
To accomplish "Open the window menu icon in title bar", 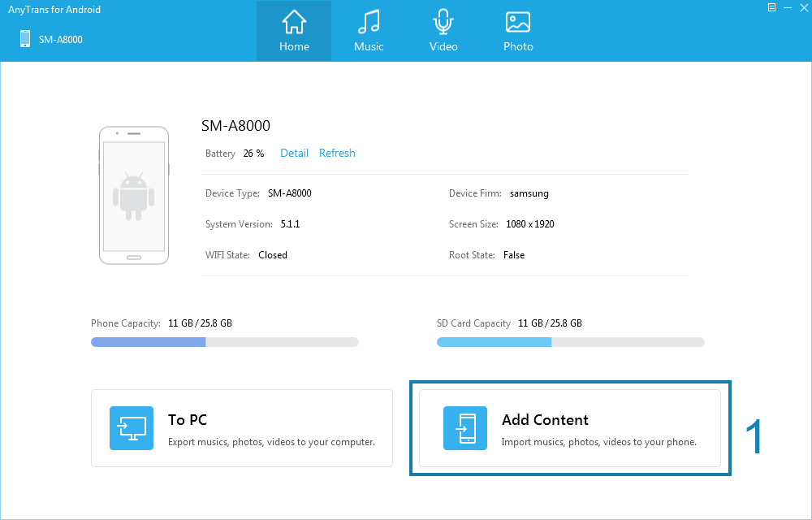I will click(771, 7).
